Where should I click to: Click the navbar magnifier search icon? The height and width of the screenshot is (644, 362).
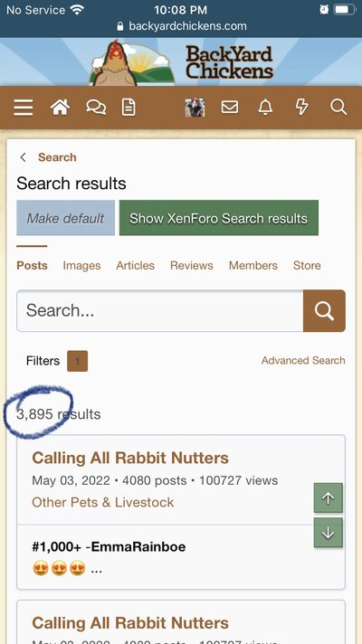pyautogui.click(x=338, y=108)
